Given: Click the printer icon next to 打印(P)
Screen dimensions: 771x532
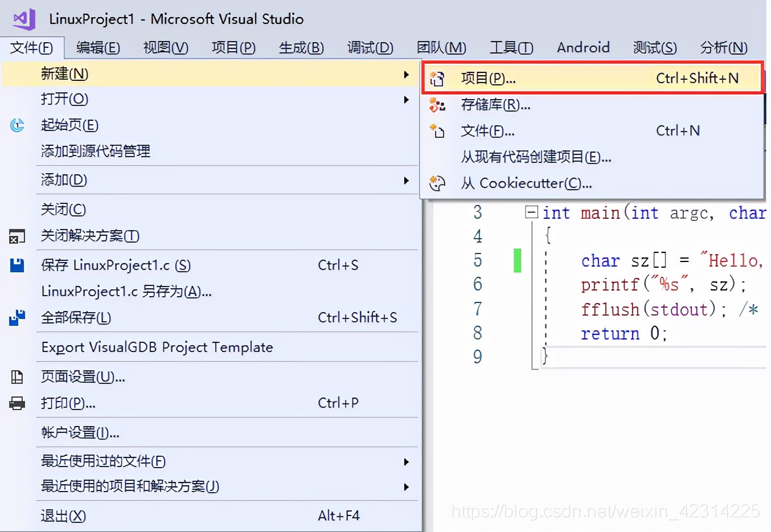Looking at the screenshot, I should (x=17, y=403).
